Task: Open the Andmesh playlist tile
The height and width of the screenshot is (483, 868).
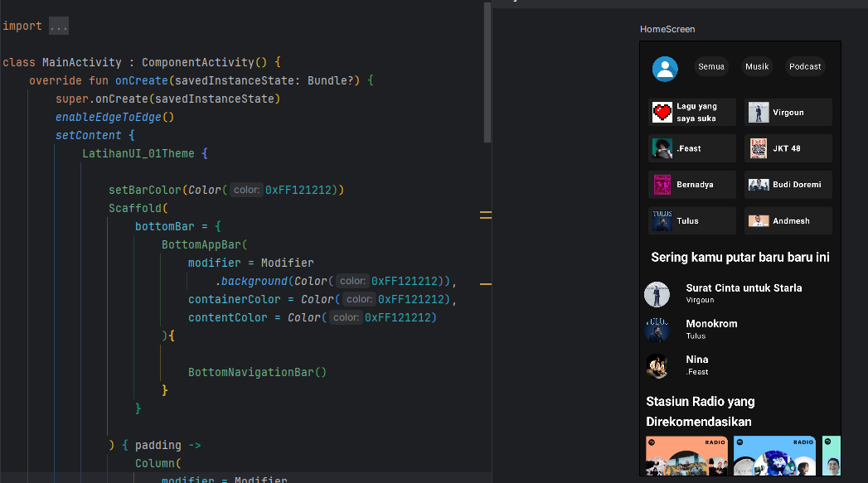Action: click(x=788, y=220)
